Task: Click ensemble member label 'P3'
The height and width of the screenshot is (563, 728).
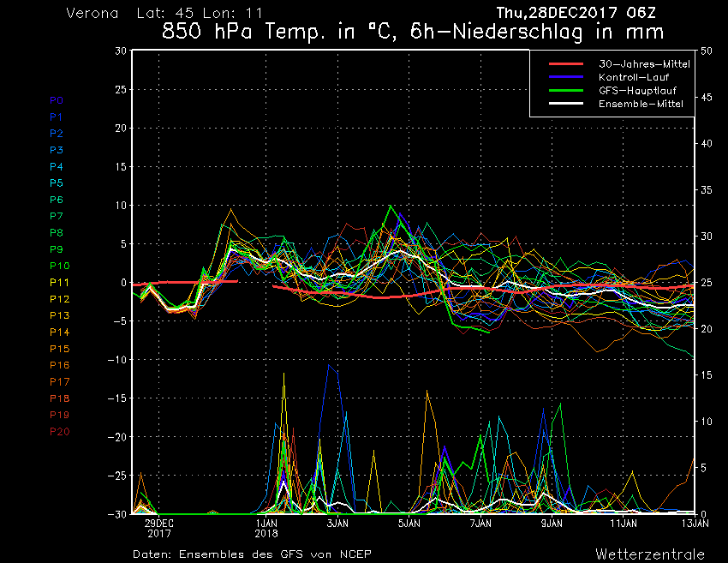Action: [57, 150]
